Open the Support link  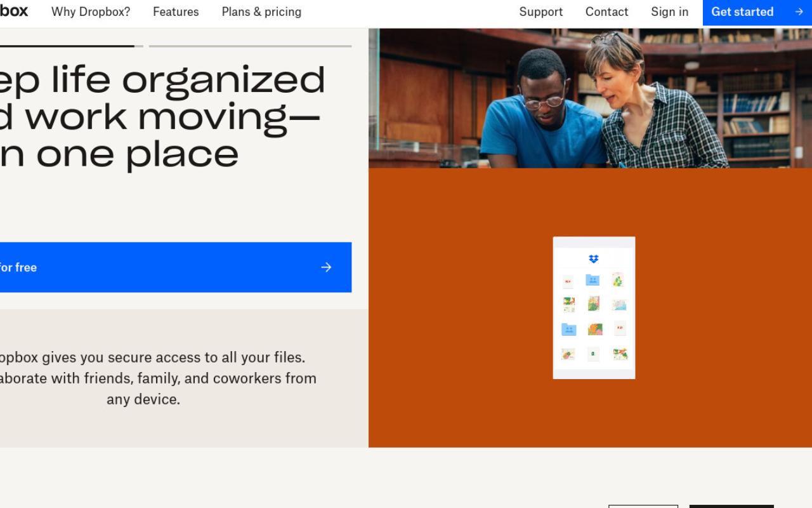[x=541, y=12]
